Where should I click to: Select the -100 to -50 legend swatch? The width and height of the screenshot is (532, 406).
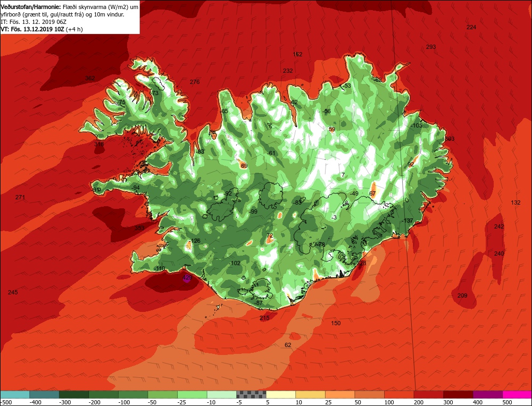pos(133,395)
